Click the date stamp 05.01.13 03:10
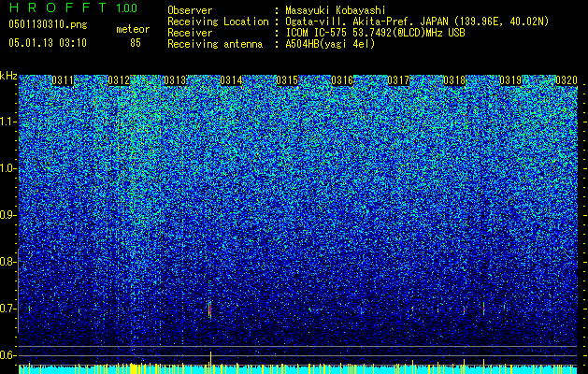Image resolution: width=588 pixels, height=374 pixels. (48, 43)
